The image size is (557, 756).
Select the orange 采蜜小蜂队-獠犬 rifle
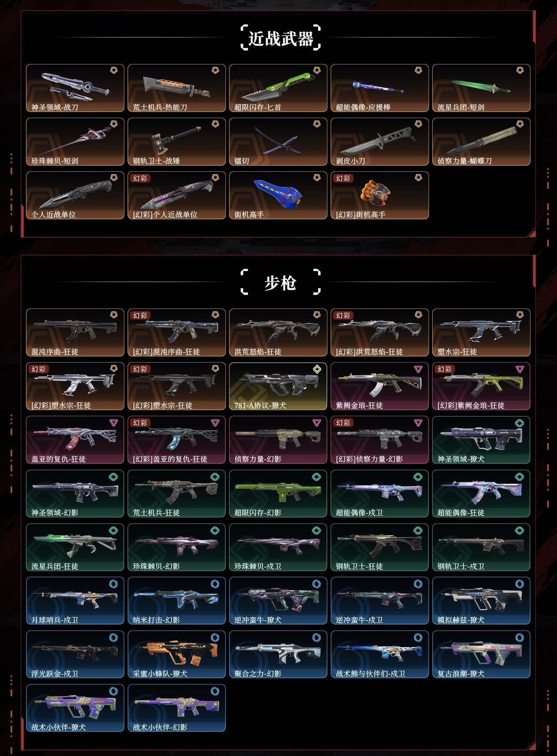point(177,654)
